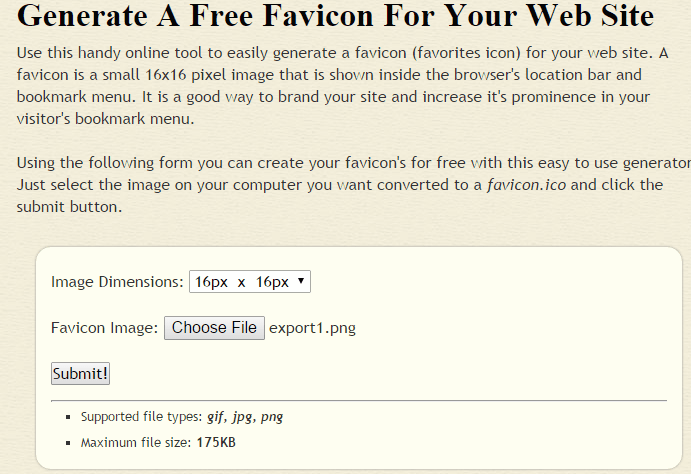Screen dimensions: 691x474
Task: Click the Choose File button
Action: pyautogui.click(x=214, y=328)
